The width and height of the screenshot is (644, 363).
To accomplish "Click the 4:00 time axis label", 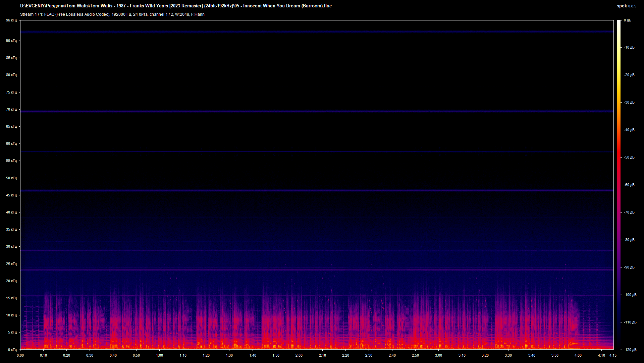I will click(578, 355).
